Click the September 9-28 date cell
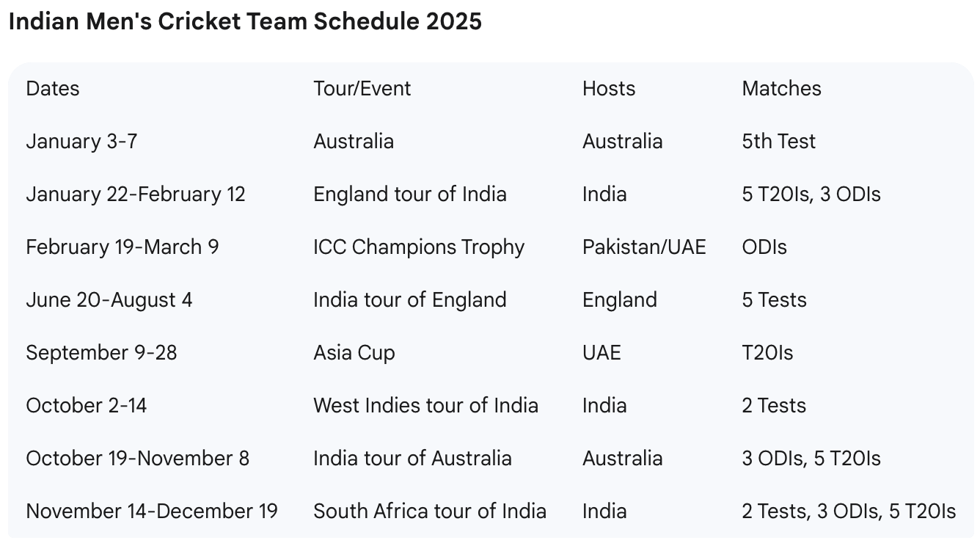This screenshot has height=546, width=980. click(101, 353)
